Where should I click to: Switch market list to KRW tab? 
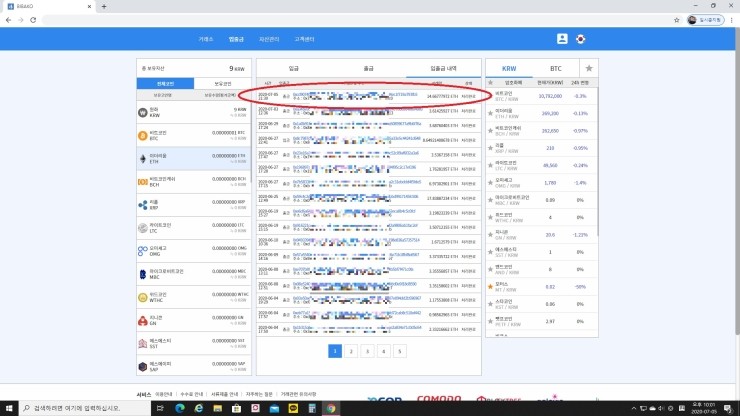coord(509,68)
